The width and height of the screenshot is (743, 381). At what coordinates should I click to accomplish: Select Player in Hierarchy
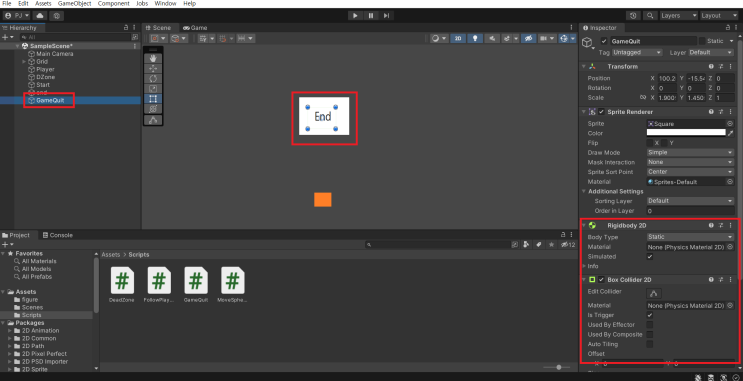tap(45, 69)
